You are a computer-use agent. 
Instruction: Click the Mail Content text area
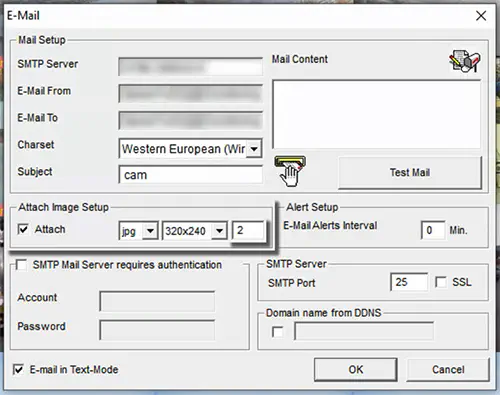tap(377, 114)
